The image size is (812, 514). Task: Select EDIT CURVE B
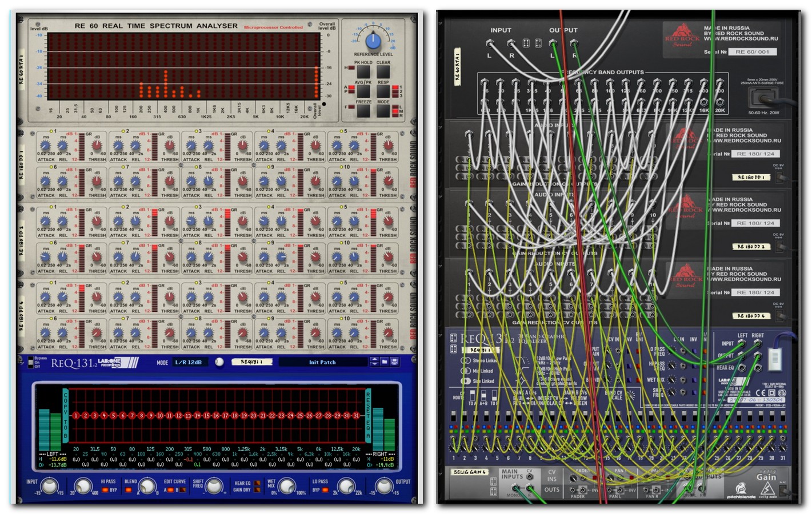(x=182, y=490)
